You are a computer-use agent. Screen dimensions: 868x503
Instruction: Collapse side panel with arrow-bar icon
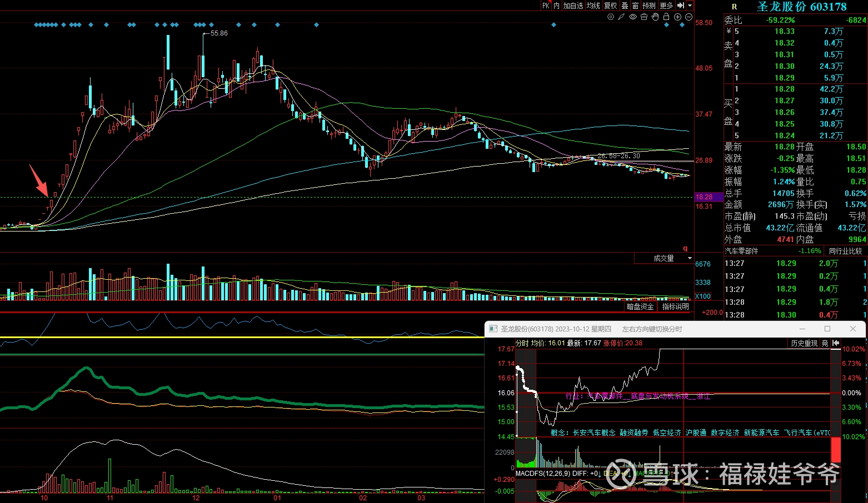tap(680, 6)
